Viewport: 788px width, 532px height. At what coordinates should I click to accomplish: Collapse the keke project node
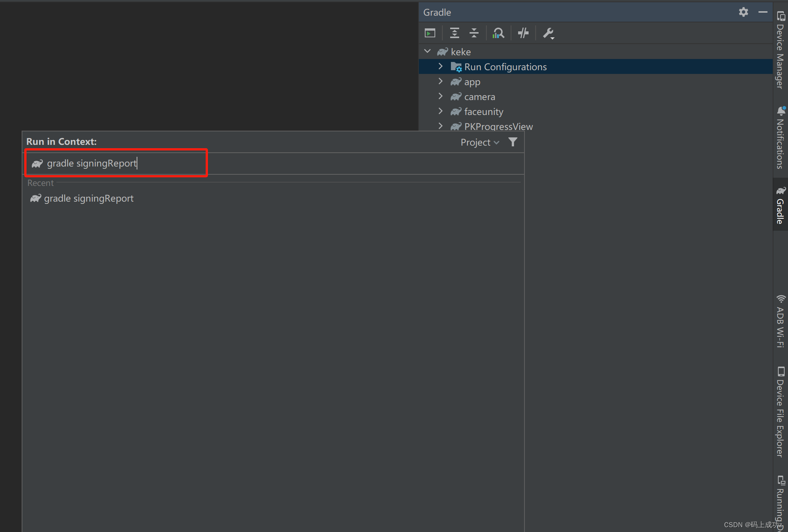427,51
